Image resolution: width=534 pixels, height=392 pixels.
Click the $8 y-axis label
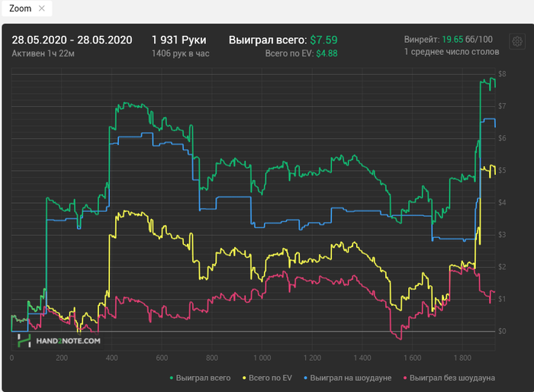tap(502, 74)
